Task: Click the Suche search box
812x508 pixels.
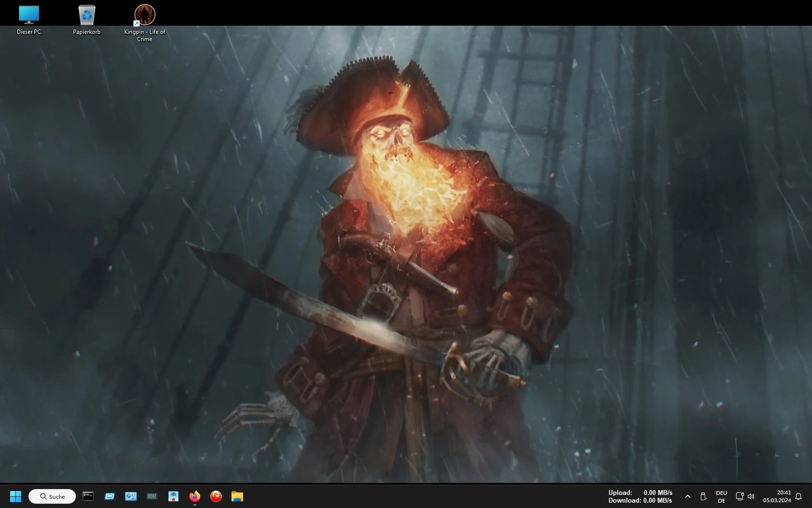Action: point(52,496)
